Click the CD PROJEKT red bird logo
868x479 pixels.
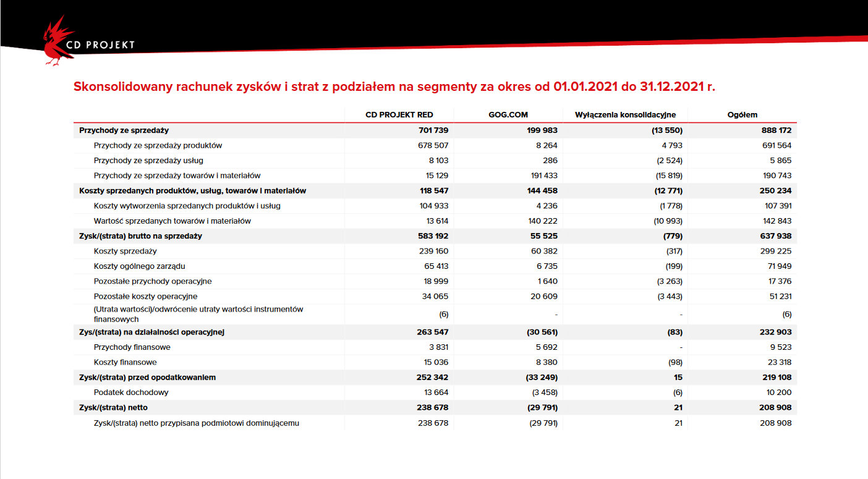coord(59,40)
